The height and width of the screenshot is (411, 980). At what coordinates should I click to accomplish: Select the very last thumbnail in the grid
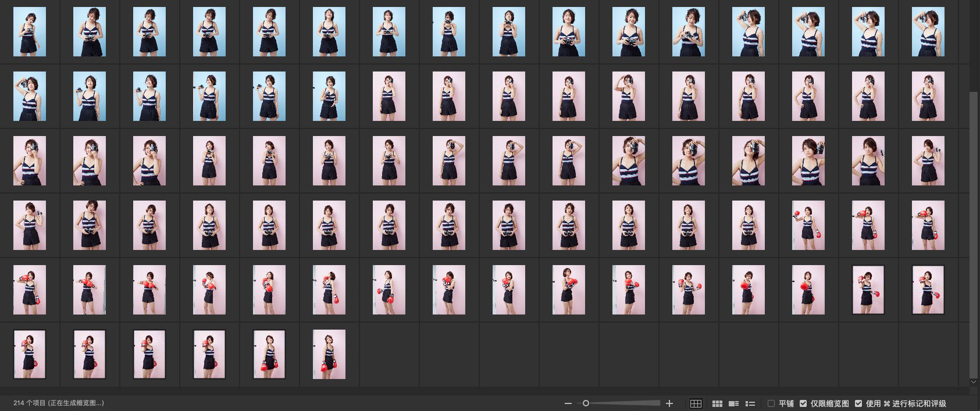tap(329, 355)
